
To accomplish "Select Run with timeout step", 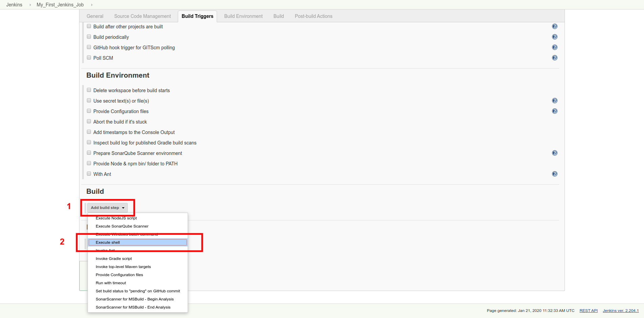I will [x=138, y=283].
